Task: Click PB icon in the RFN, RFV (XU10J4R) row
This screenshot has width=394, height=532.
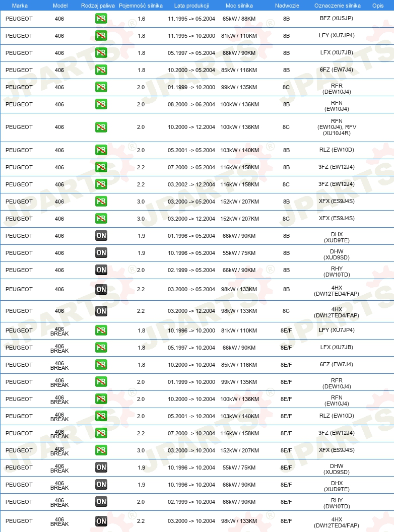Action: coord(101,127)
